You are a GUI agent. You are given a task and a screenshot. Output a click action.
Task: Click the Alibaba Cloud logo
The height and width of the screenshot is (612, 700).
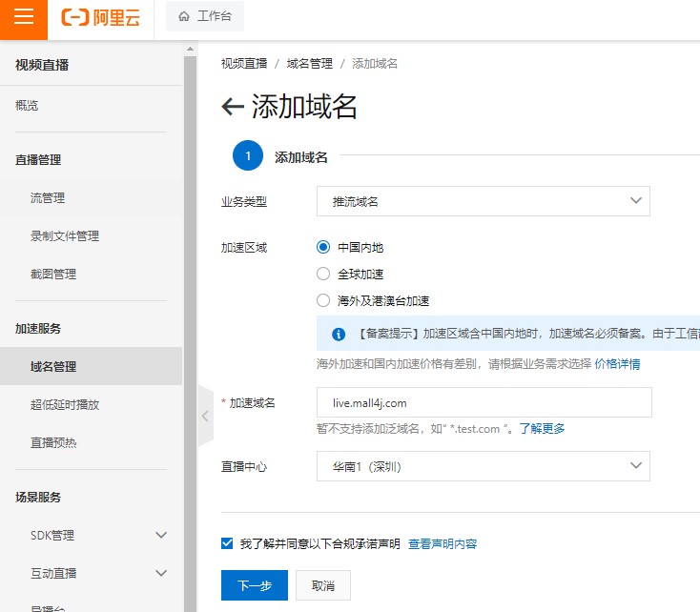(100, 18)
